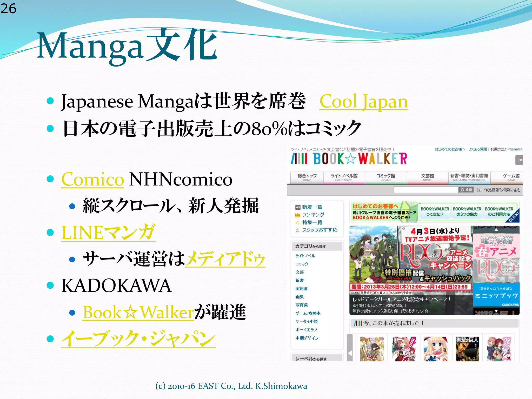532x399 pixels.
Task: Select ライトノベル category
Action: (305, 256)
